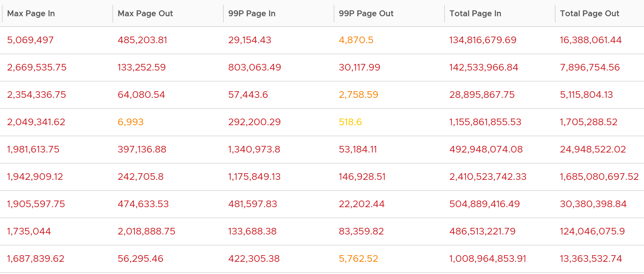Select Max Page In value 1,687,839.62
Screen dimensions: 644x274
coord(35,259)
